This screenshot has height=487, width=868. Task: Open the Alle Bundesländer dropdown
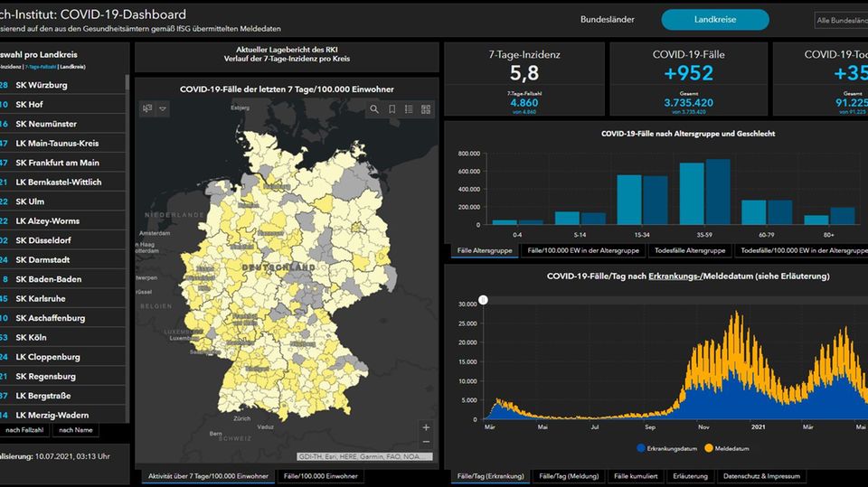pyautogui.click(x=840, y=20)
